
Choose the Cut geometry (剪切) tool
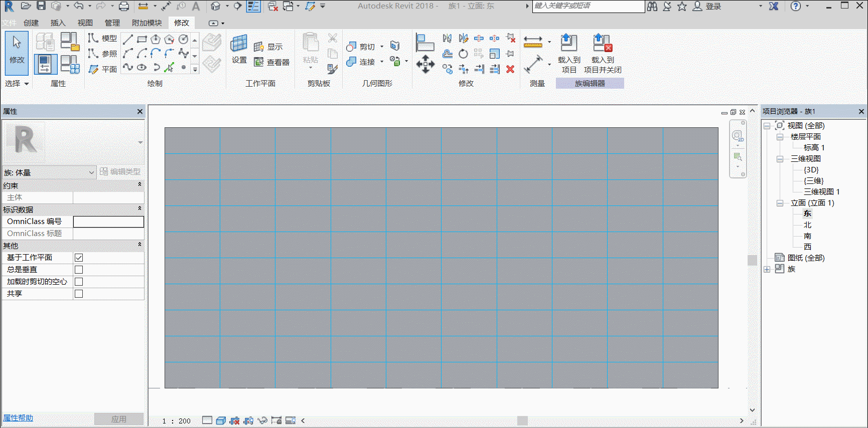(x=361, y=47)
